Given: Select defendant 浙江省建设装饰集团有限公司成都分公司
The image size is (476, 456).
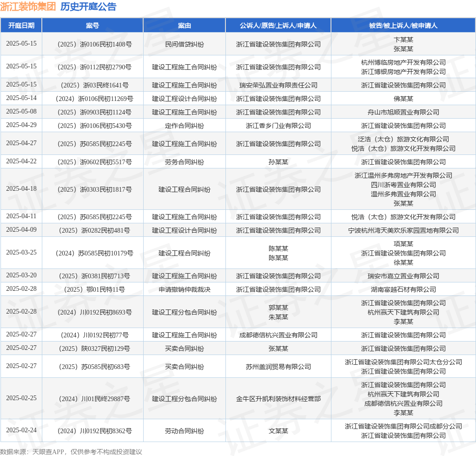Looking at the screenshot, I should coord(403,427).
